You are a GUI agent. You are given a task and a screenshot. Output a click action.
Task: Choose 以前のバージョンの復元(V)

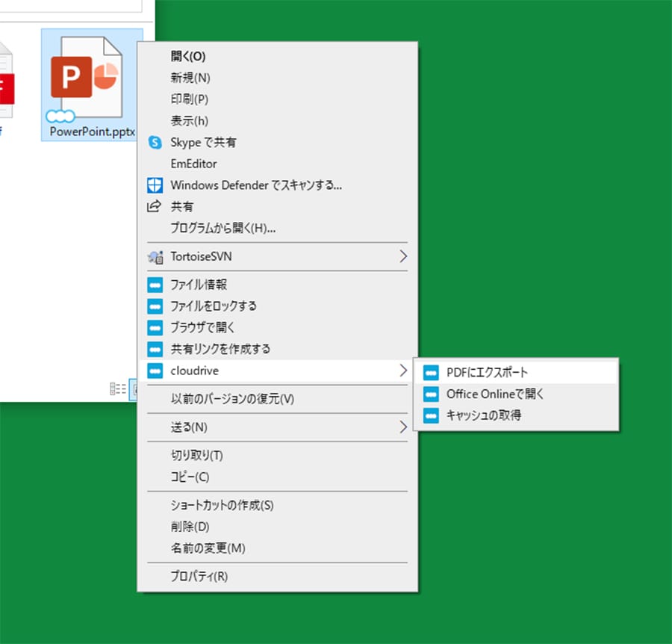point(277,399)
